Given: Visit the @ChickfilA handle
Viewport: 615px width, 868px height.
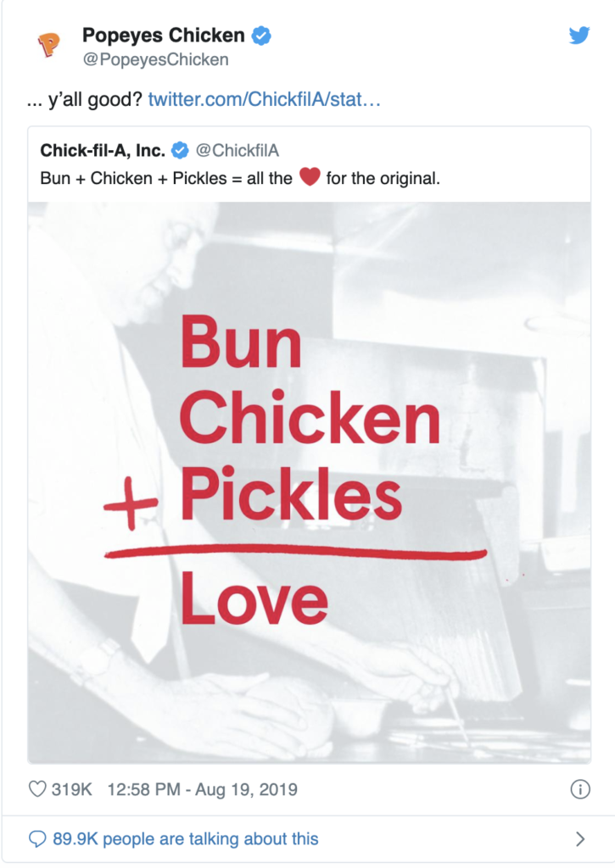Looking at the screenshot, I should [238, 150].
